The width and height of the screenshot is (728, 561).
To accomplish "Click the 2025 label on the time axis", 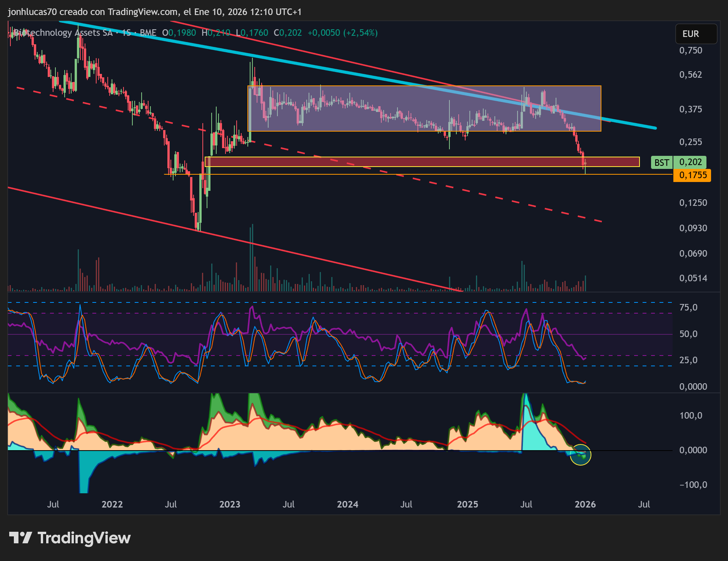I will 467,504.
